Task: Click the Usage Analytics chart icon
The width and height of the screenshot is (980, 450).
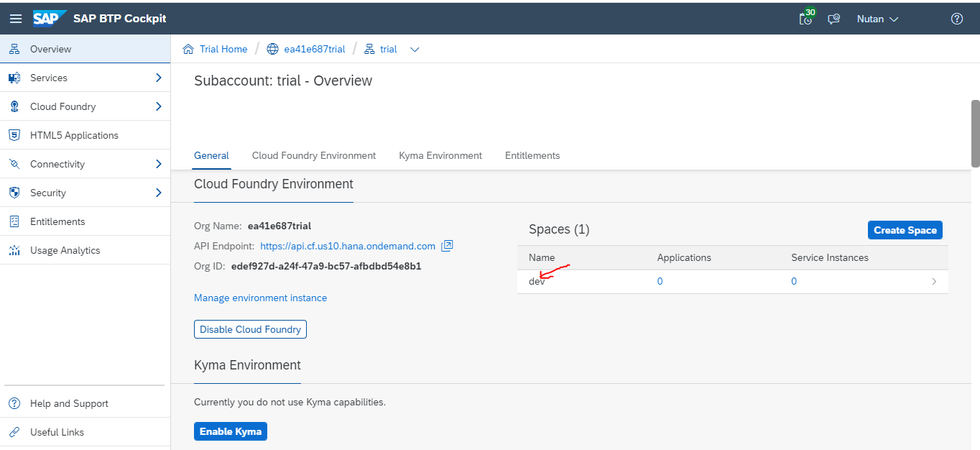Action: [x=14, y=250]
